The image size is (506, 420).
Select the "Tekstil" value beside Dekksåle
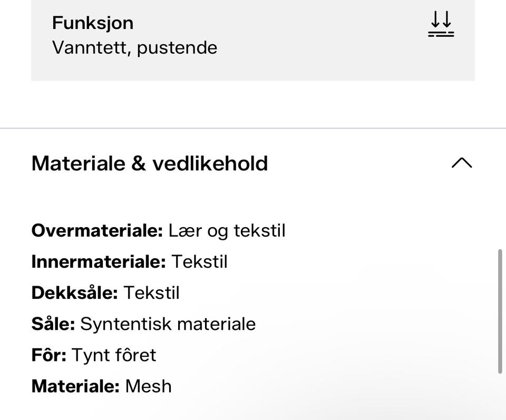coord(151,292)
